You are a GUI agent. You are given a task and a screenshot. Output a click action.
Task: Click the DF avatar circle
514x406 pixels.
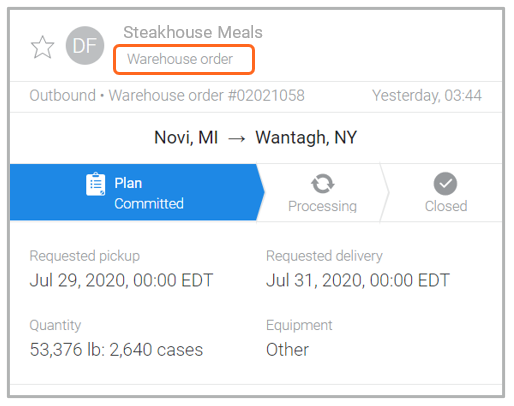pyautogui.click(x=85, y=46)
